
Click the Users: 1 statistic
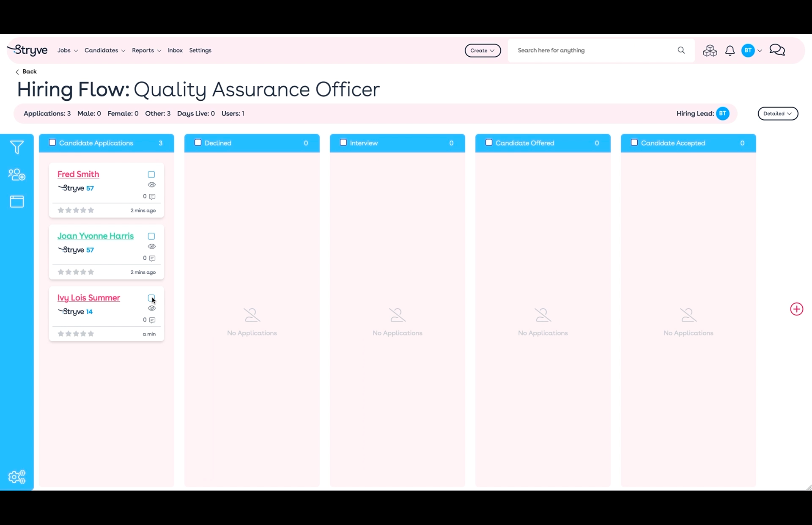point(233,113)
